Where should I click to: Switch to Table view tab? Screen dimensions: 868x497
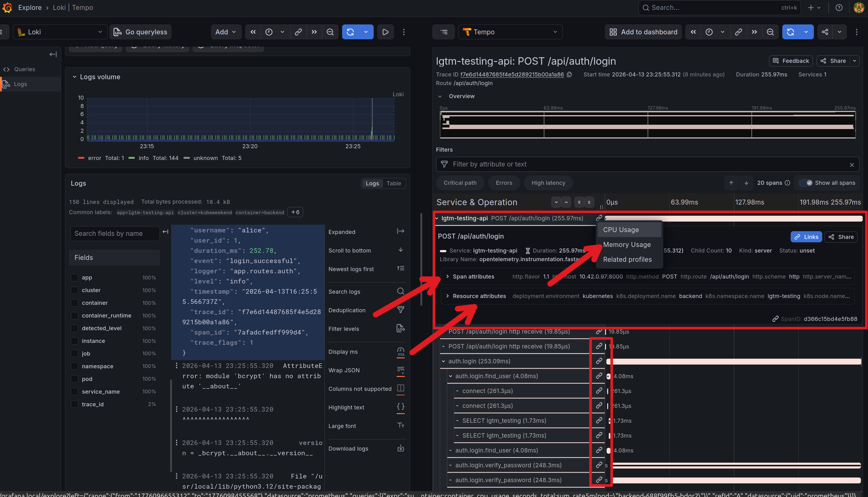click(x=393, y=183)
